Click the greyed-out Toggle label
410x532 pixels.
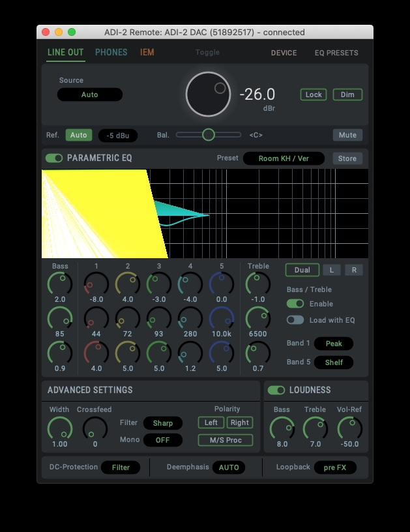207,52
